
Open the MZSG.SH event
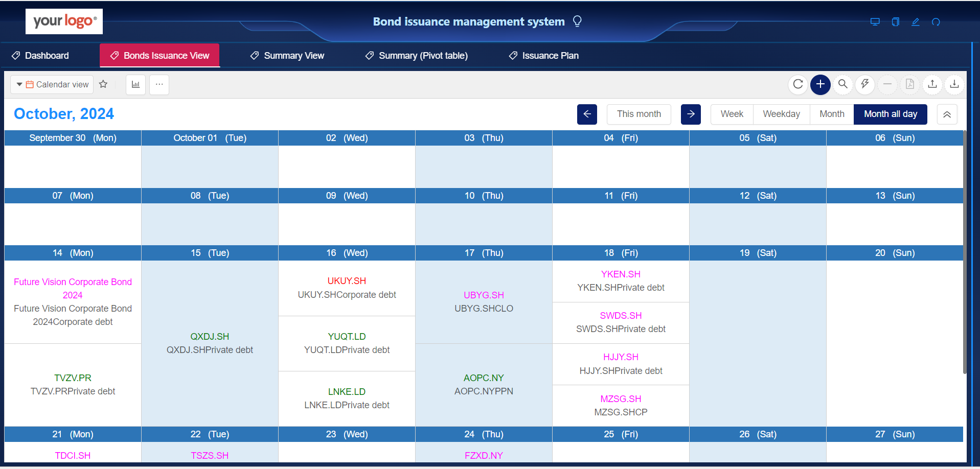(621, 406)
